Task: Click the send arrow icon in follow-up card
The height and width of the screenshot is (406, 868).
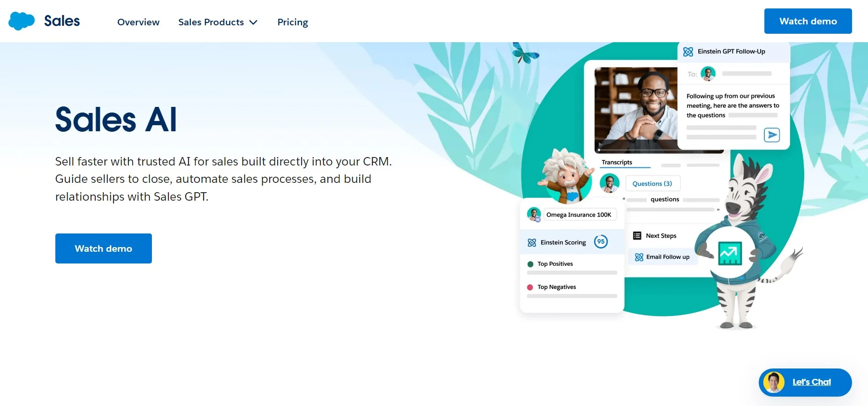Action: tap(771, 135)
